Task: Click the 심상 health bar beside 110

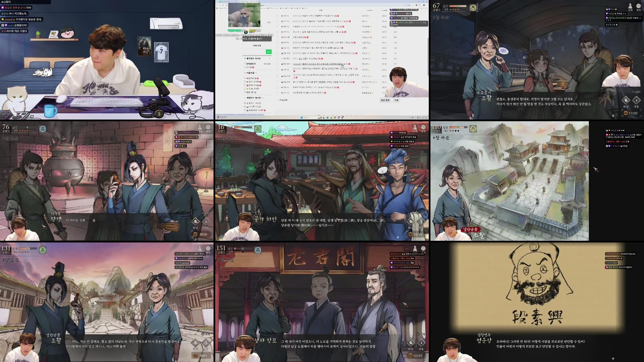Action: click(458, 127)
